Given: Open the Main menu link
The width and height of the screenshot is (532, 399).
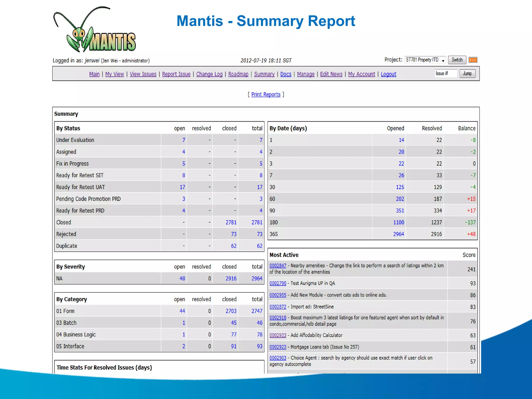Looking at the screenshot, I should coord(94,74).
